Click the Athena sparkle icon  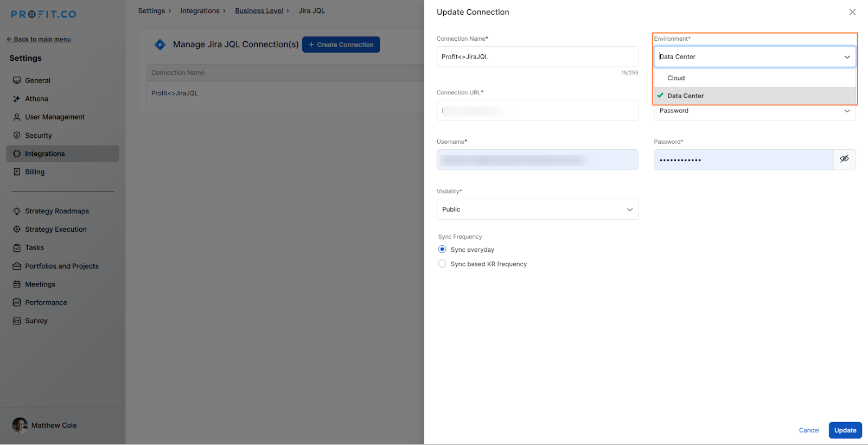click(17, 99)
